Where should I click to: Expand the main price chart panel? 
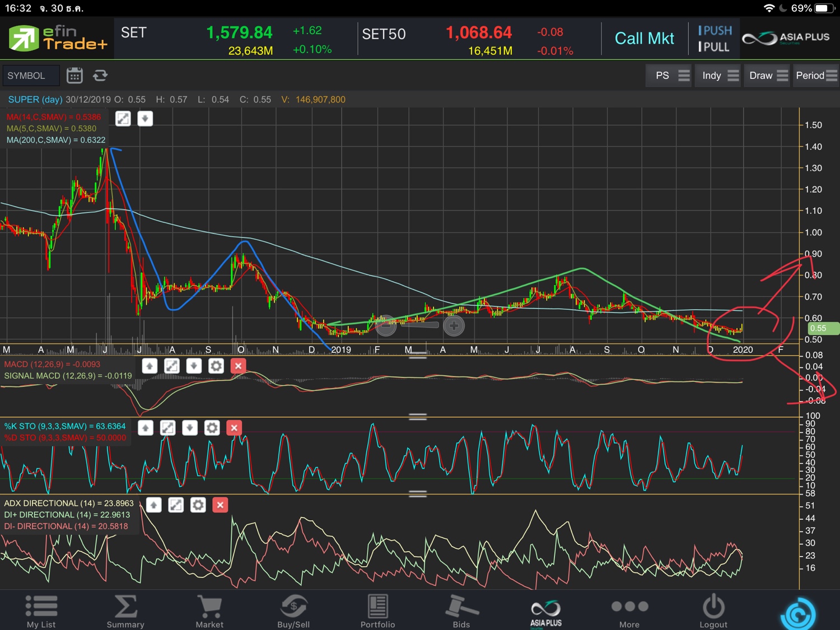point(123,119)
